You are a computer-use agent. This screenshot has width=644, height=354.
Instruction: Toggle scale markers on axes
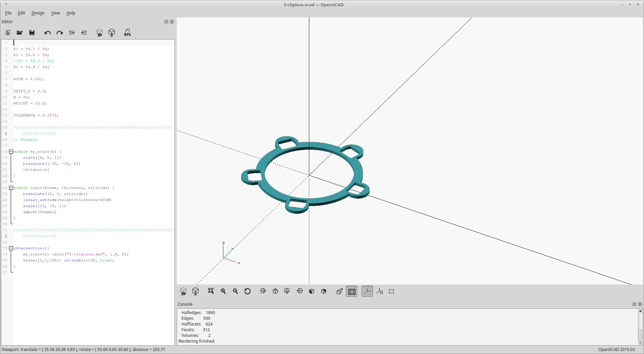tap(380, 291)
